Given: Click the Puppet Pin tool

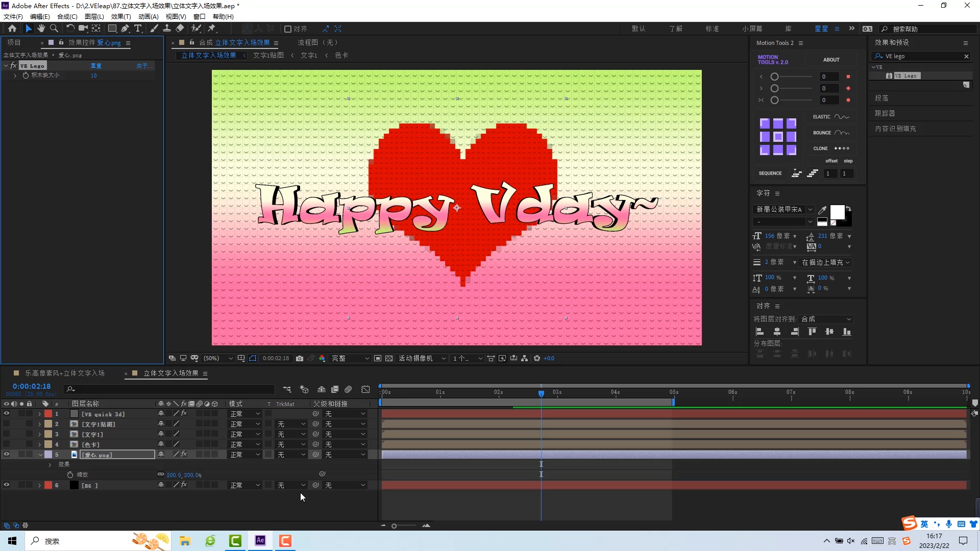Looking at the screenshot, I should coord(212,29).
